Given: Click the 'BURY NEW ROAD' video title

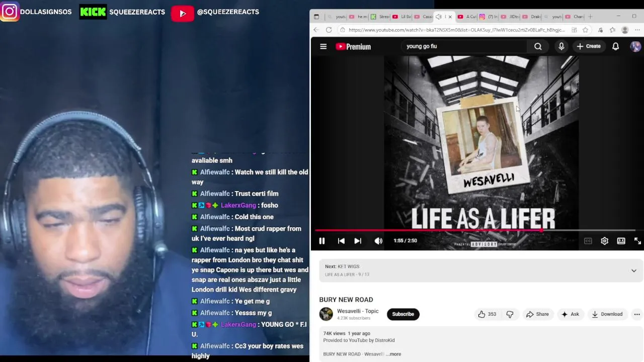Looking at the screenshot, I should 346,300.
